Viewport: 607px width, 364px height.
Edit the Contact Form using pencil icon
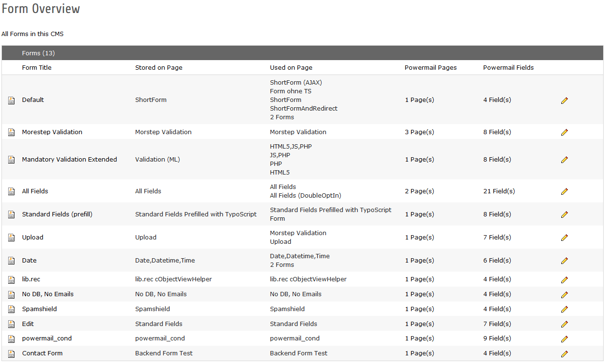(565, 354)
